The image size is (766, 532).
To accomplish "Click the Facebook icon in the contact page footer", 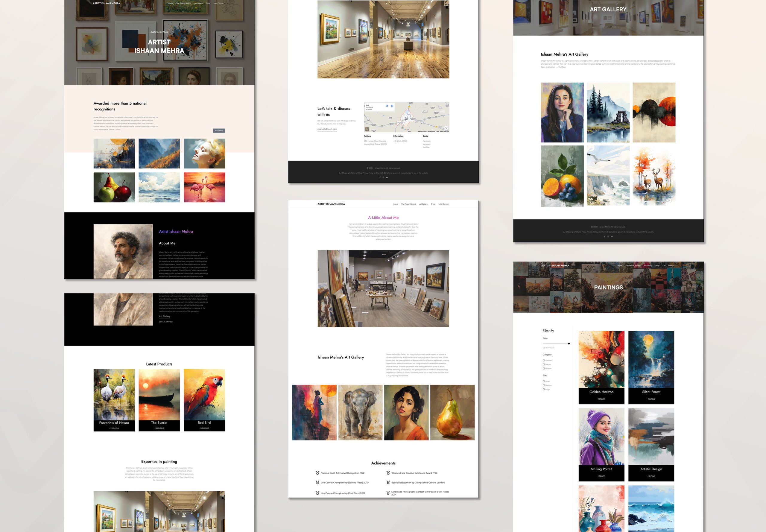I will coord(380,177).
